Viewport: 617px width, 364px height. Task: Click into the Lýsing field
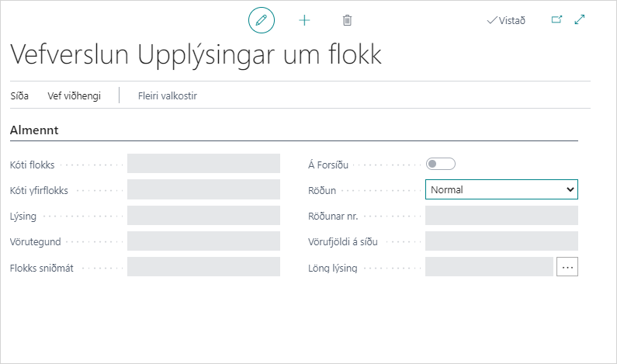203,216
